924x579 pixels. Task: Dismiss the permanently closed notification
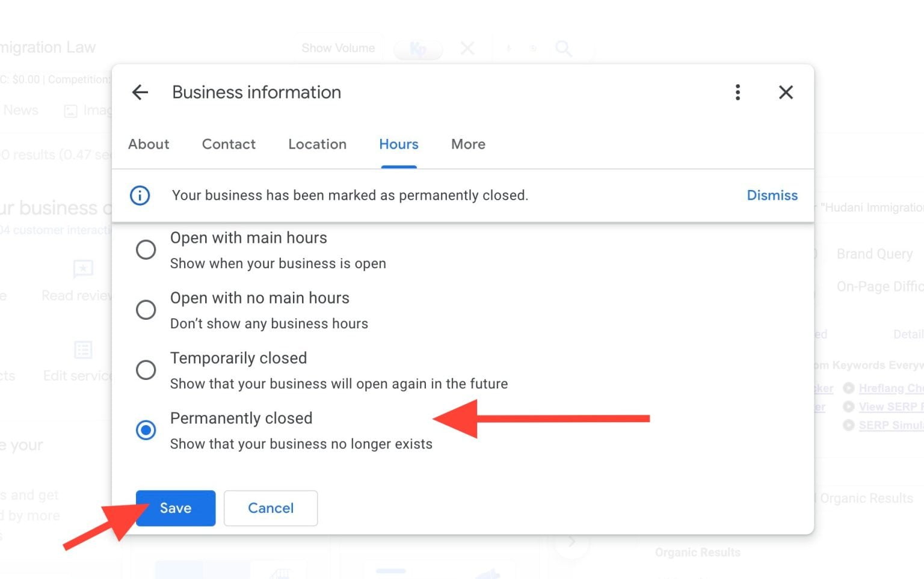tap(772, 195)
